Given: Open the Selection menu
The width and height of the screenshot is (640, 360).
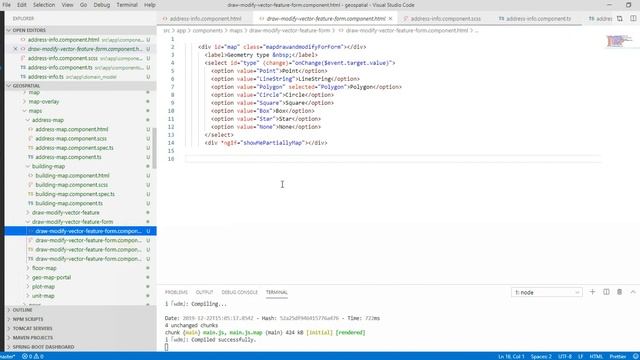Looking at the screenshot, I should 44,5.
